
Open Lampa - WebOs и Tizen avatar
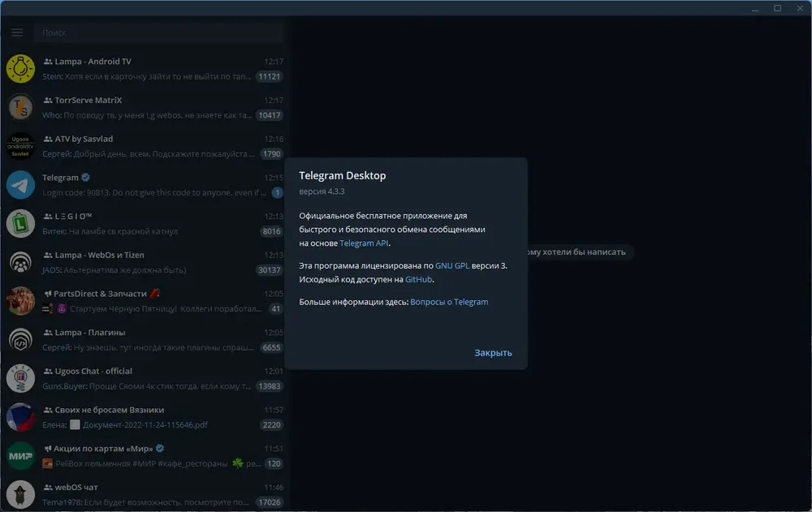[20, 262]
